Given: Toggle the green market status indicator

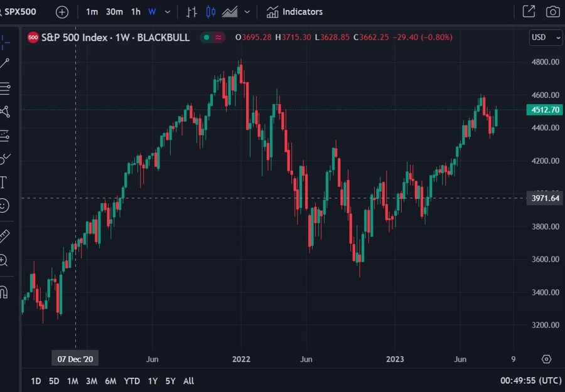Looking at the screenshot, I should (x=207, y=38).
